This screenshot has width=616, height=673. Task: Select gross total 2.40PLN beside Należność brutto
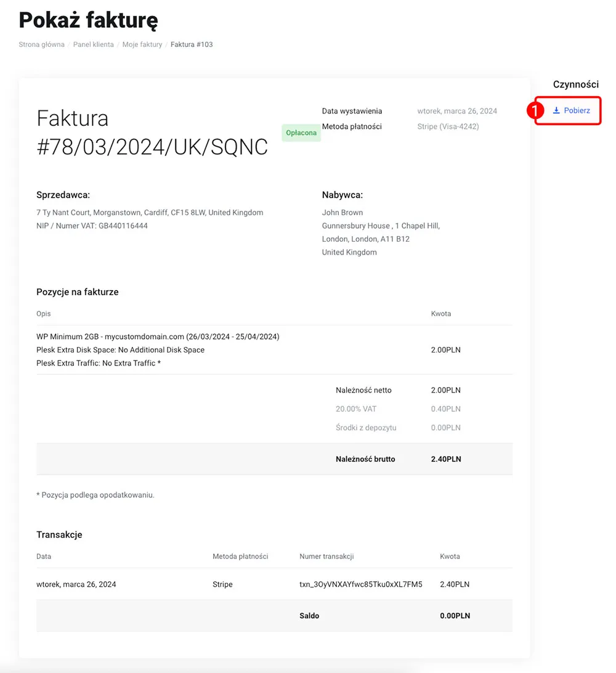(x=446, y=459)
